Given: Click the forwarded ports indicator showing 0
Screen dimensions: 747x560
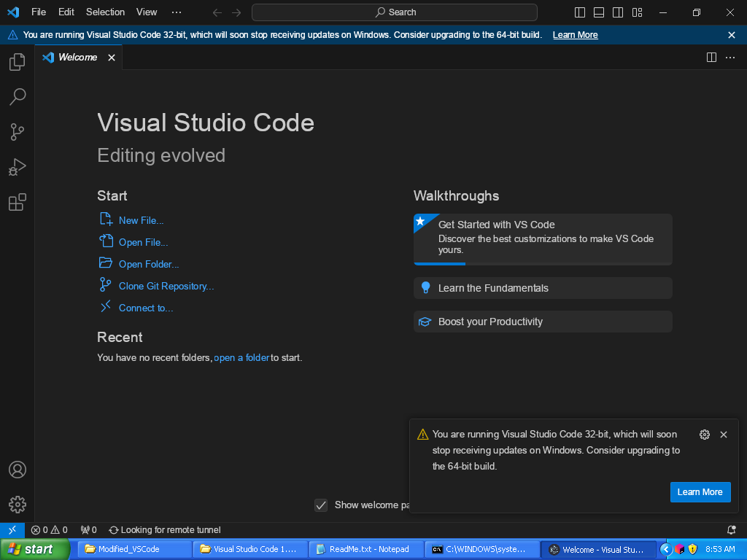Looking at the screenshot, I should [88, 530].
